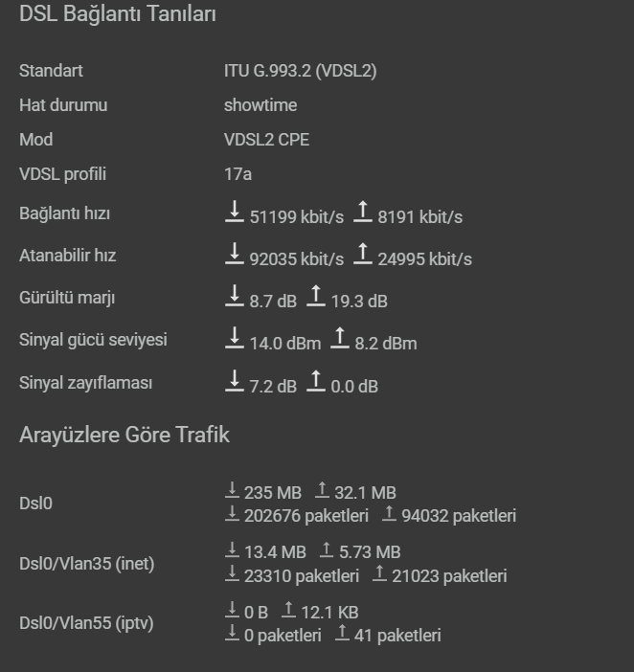The image size is (634, 672).
Task: Click the upload arrow beside 0.0 dB
Action: click(315, 381)
